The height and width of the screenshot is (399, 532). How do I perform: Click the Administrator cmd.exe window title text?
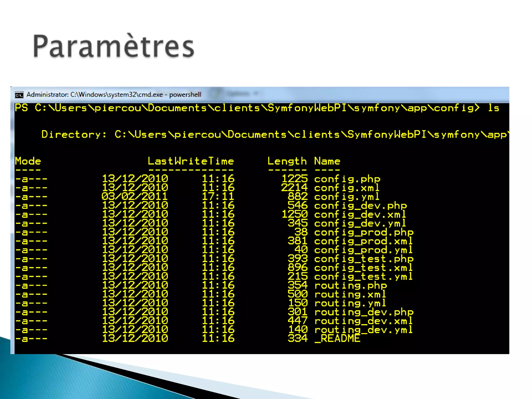(114, 95)
